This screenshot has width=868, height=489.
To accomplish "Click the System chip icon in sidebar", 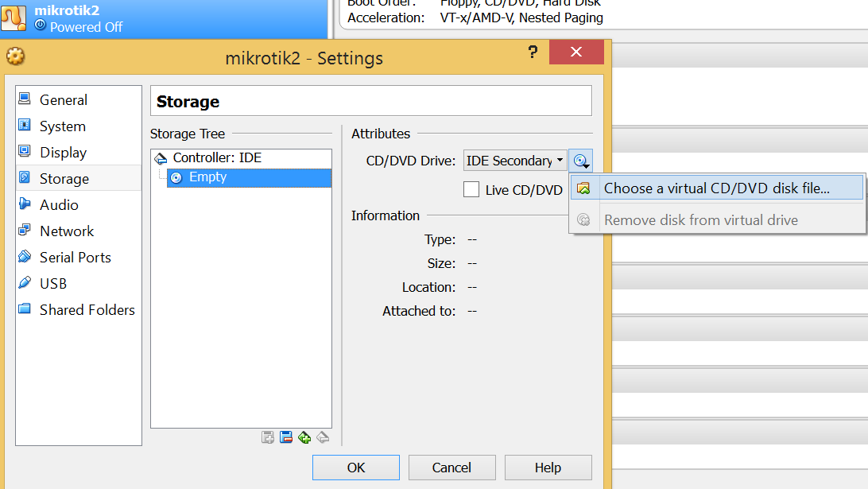I will [x=25, y=125].
